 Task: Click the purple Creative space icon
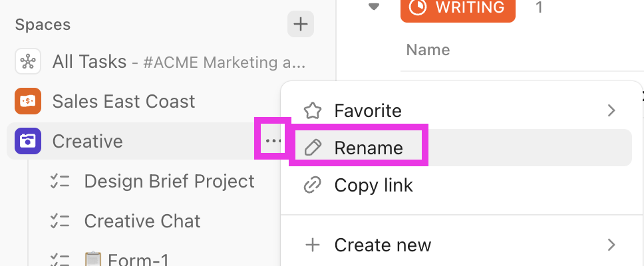[28, 141]
